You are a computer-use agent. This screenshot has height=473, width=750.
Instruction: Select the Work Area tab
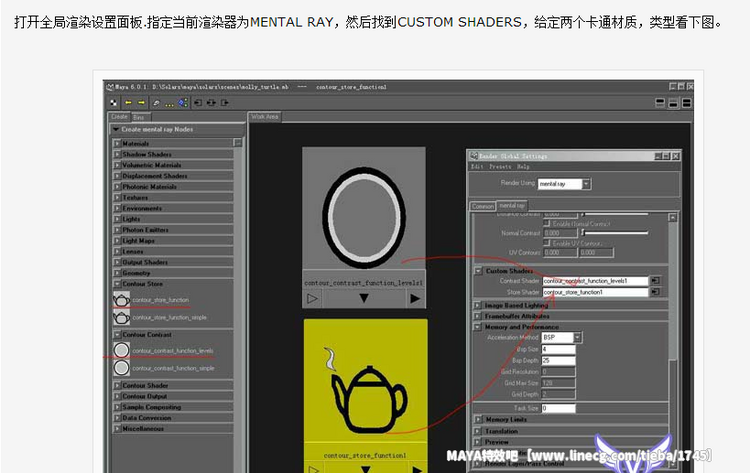tap(265, 117)
